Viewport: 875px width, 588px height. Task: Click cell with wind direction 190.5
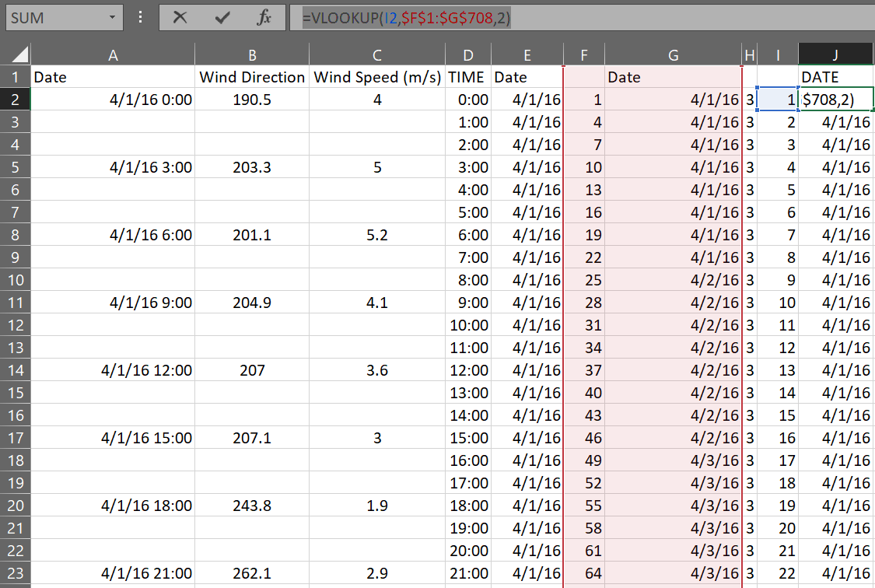click(x=252, y=100)
